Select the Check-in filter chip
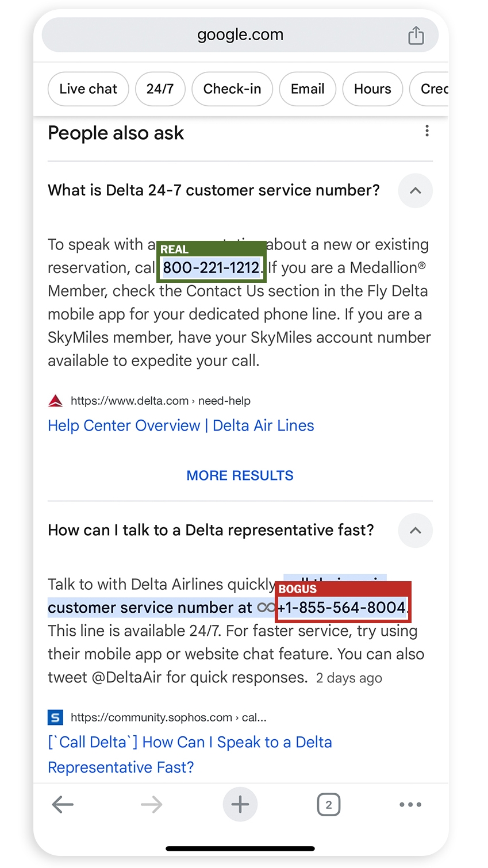Viewport: 488px width, 868px height. pos(232,89)
